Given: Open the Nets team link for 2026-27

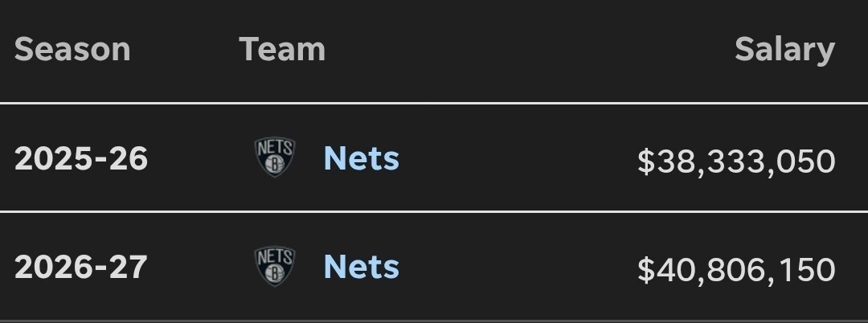Looking at the screenshot, I should [x=361, y=267].
